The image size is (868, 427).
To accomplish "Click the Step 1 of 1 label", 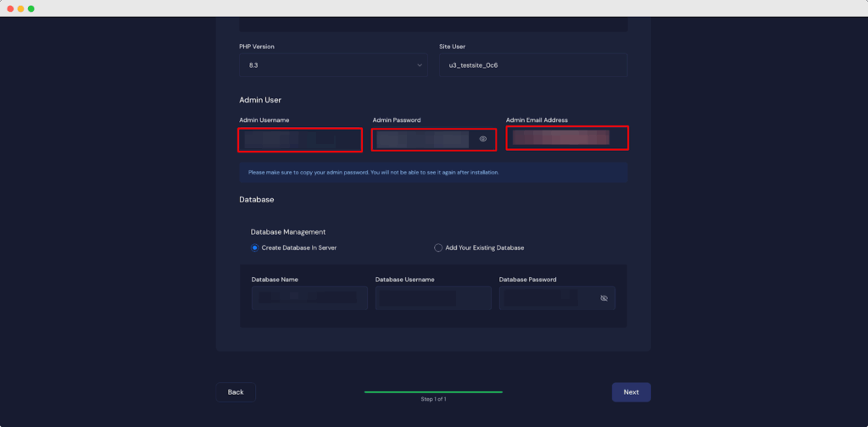I will click(x=433, y=399).
